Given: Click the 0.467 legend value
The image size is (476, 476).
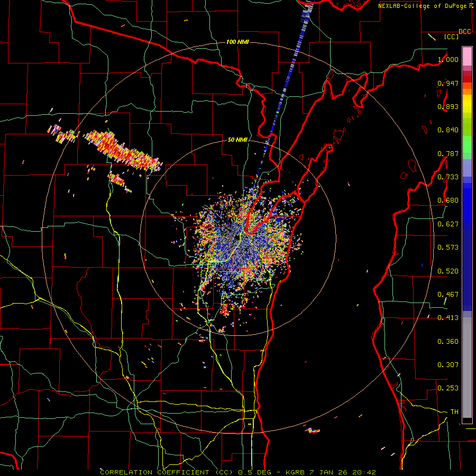Looking at the screenshot, I should tap(448, 295).
